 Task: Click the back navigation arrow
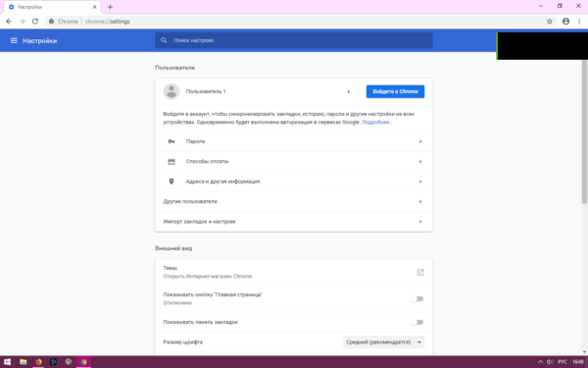(x=9, y=22)
